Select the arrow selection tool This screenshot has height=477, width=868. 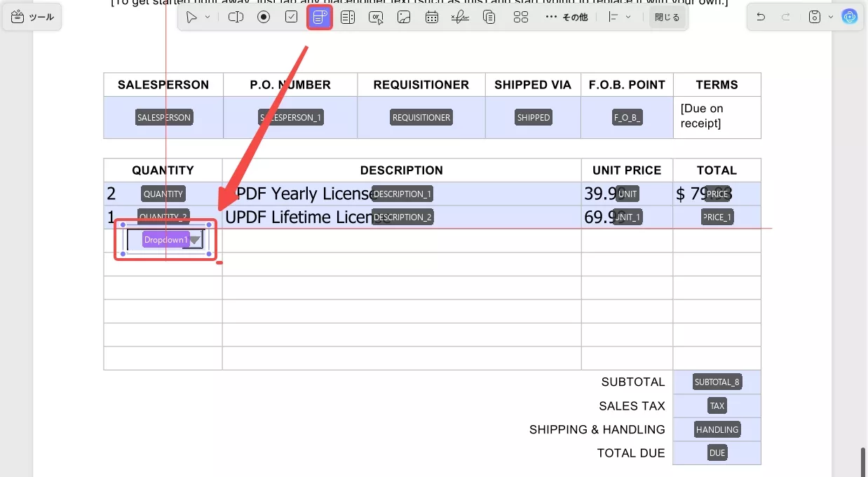[x=192, y=17]
